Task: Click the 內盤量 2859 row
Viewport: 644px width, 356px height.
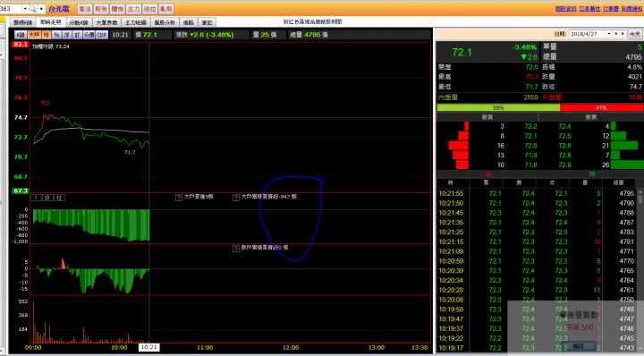Action: click(x=488, y=97)
